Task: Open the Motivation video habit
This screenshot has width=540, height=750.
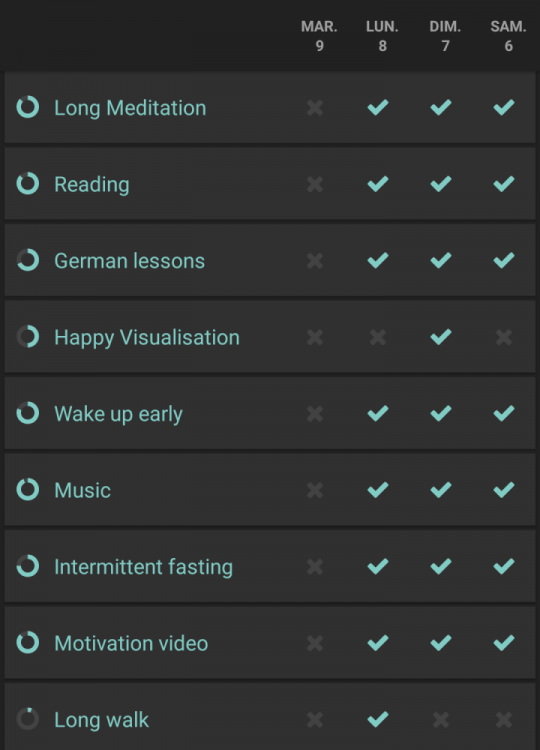Action: pyautogui.click(x=131, y=643)
